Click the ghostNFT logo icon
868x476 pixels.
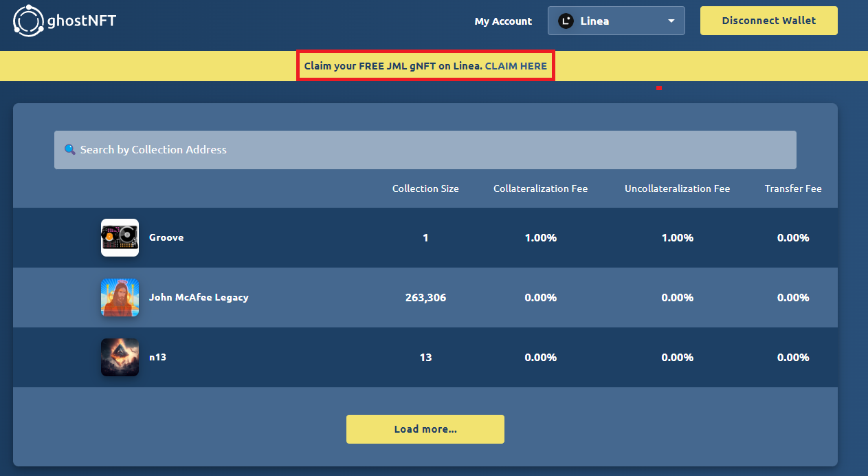(x=28, y=21)
